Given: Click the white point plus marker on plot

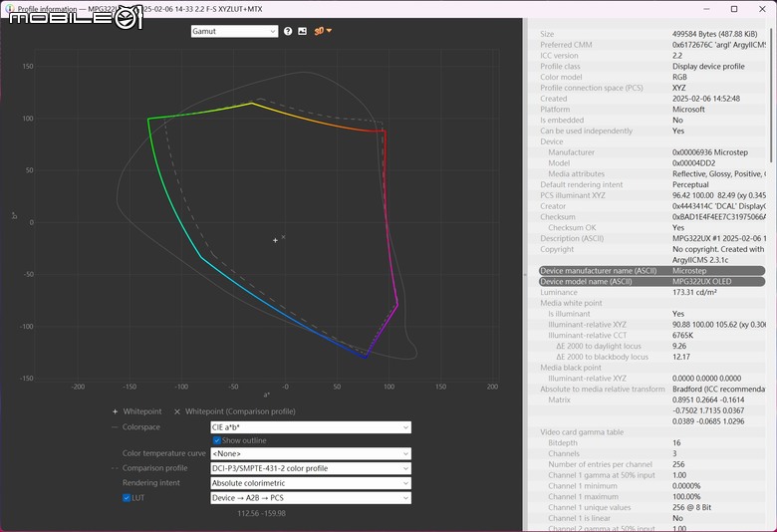Looking at the screenshot, I should 276,240.
